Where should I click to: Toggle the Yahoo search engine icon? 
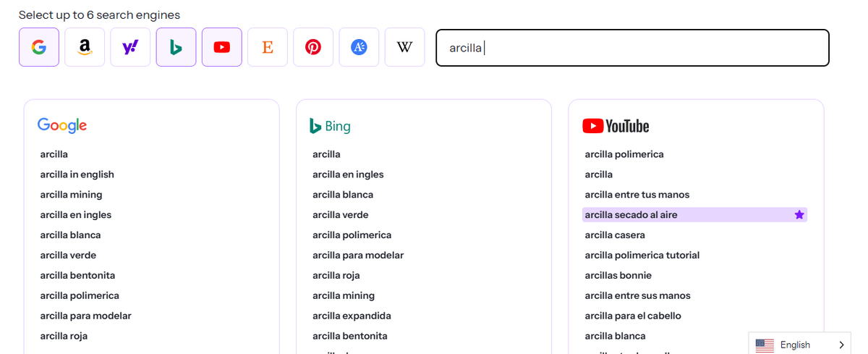[x=130, y=47]
